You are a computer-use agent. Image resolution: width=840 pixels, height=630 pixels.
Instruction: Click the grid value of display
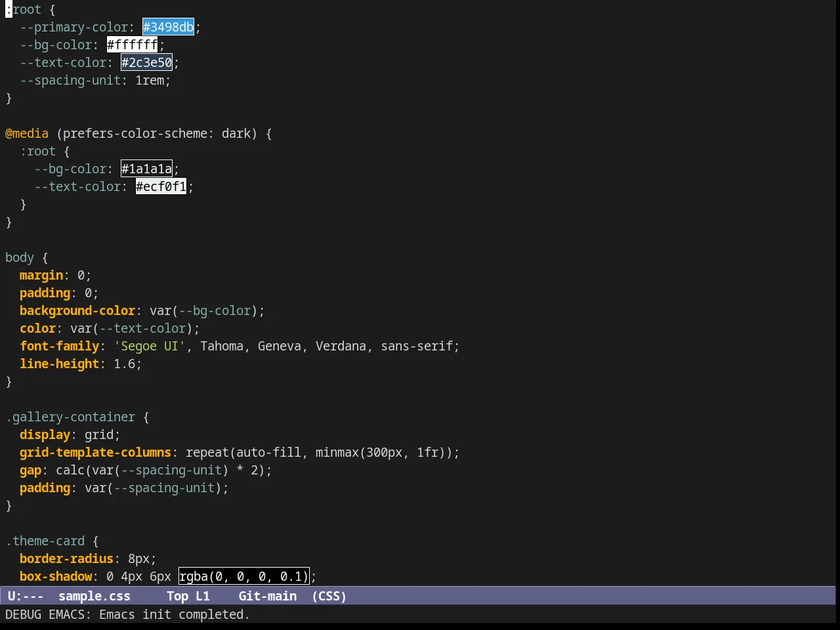[99, 434]
